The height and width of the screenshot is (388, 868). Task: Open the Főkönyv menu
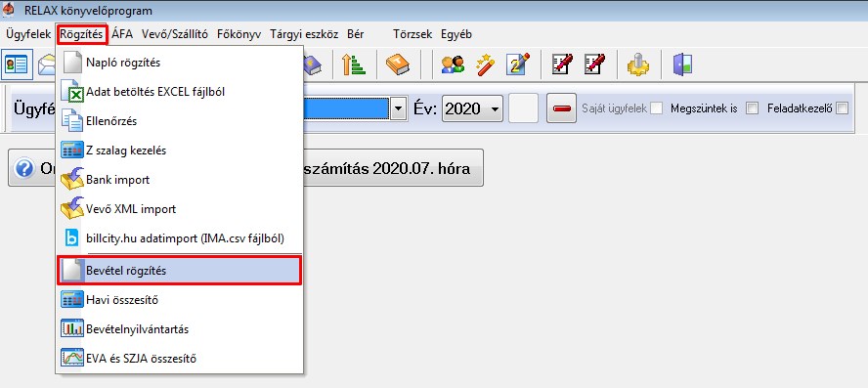[x=239, y=34]
